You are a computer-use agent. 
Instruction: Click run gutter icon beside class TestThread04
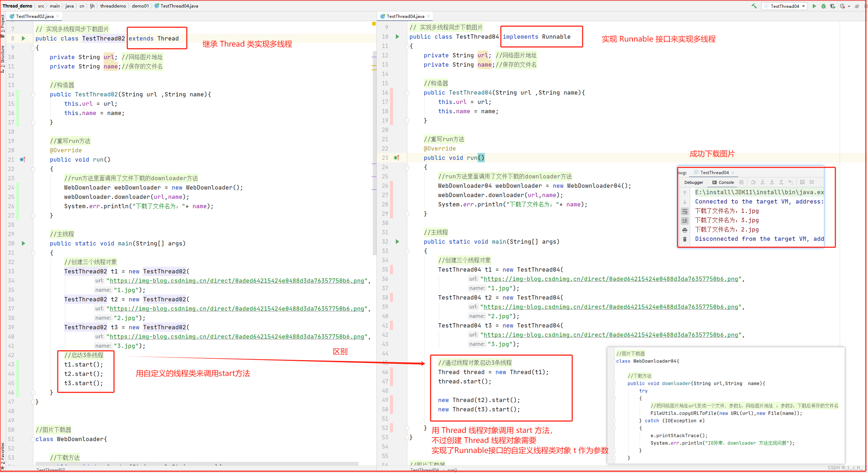[x=397, y=37]
